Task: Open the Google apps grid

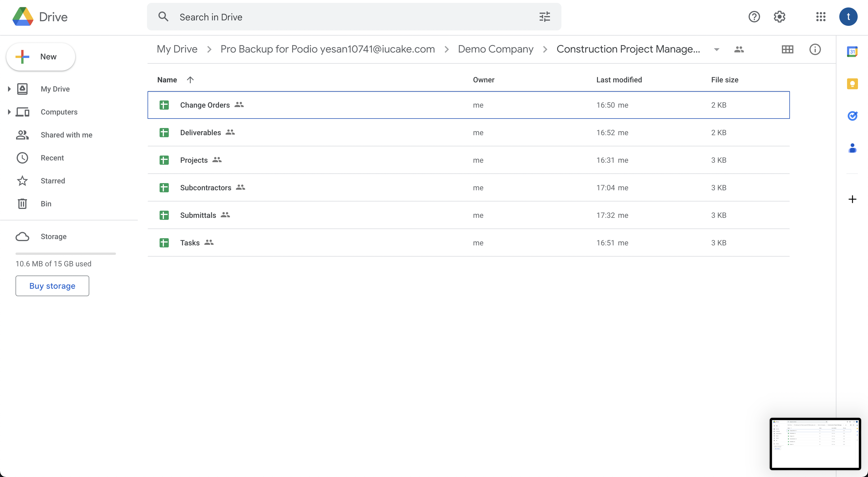Action: tap(820, 17)
